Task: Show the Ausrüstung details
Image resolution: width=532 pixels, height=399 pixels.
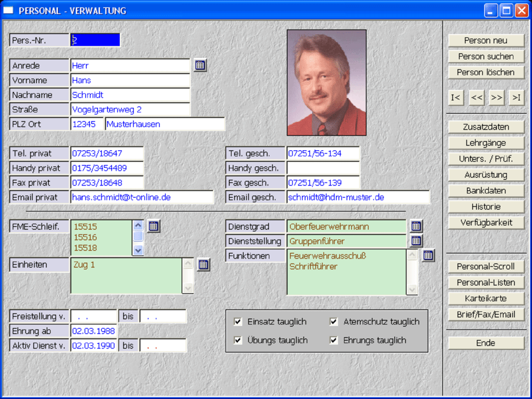Action: pyautogui.click(x=486, y=175)
